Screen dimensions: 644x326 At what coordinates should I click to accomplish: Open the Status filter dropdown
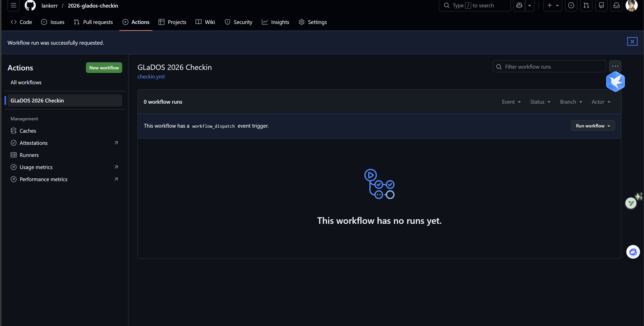540,102
